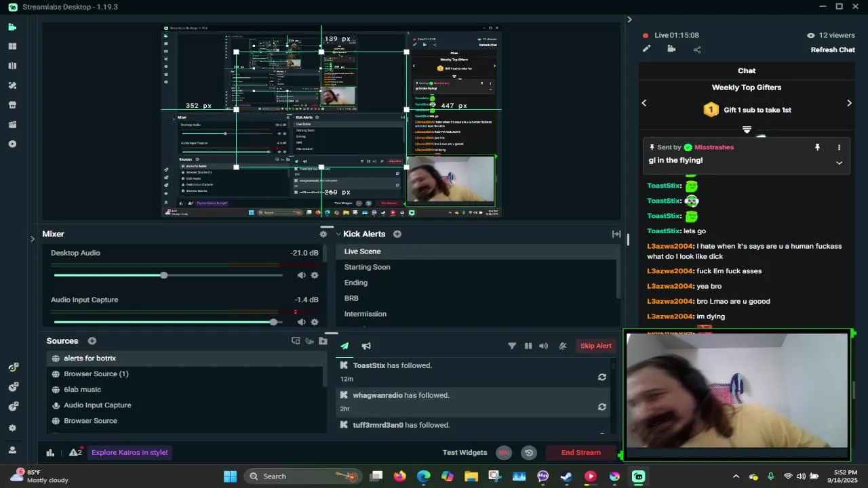Open the megaphone icon in alerts feed
This screenshot has width=868, height=488.
point(366,346)
